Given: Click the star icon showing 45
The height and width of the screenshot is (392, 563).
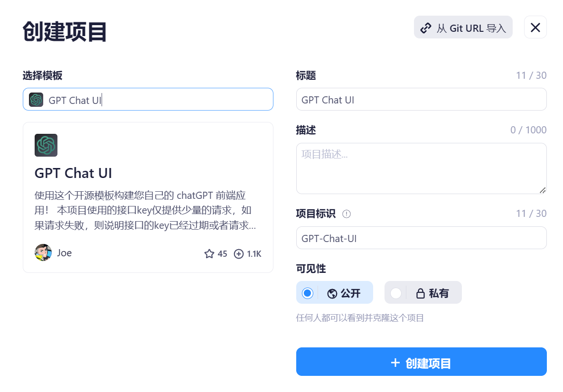Looking at the screenshot, I should click(x=209, y=254).
